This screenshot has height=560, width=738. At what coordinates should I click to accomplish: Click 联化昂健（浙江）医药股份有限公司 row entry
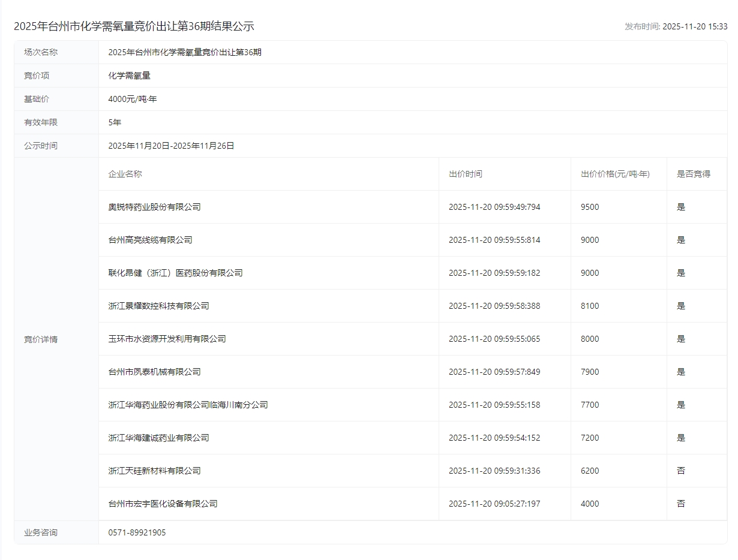pyautogui.click(x=175, y=273)
